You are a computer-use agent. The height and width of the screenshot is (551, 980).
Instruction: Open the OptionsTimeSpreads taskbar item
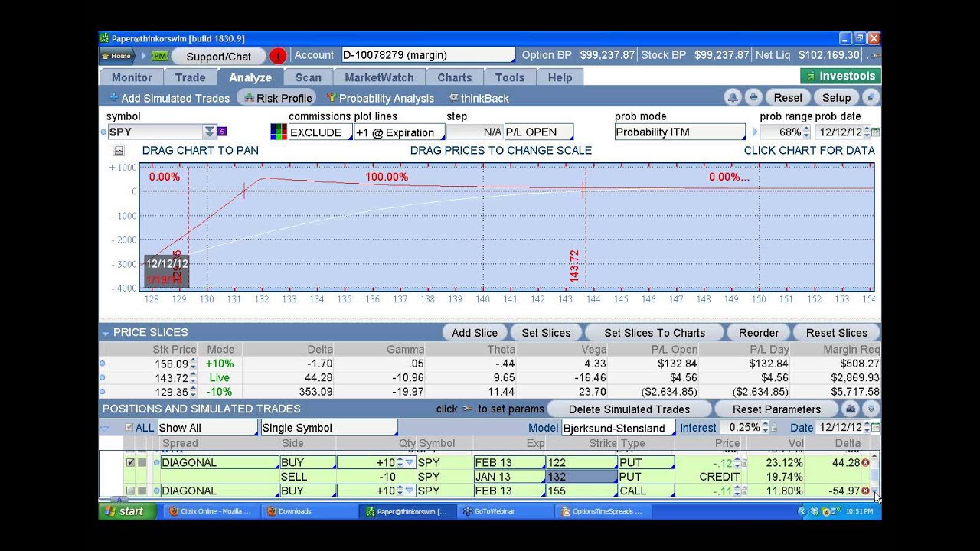[x=602, y=511]
